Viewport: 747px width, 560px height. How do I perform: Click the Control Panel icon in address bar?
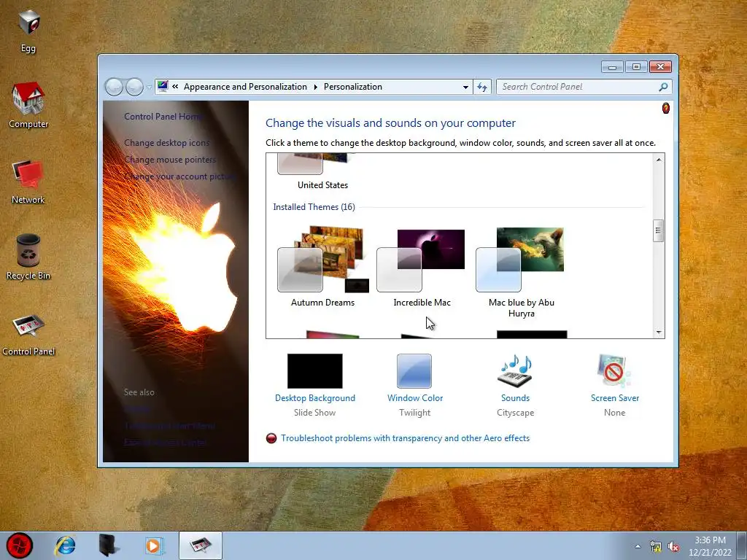(163, 86)
